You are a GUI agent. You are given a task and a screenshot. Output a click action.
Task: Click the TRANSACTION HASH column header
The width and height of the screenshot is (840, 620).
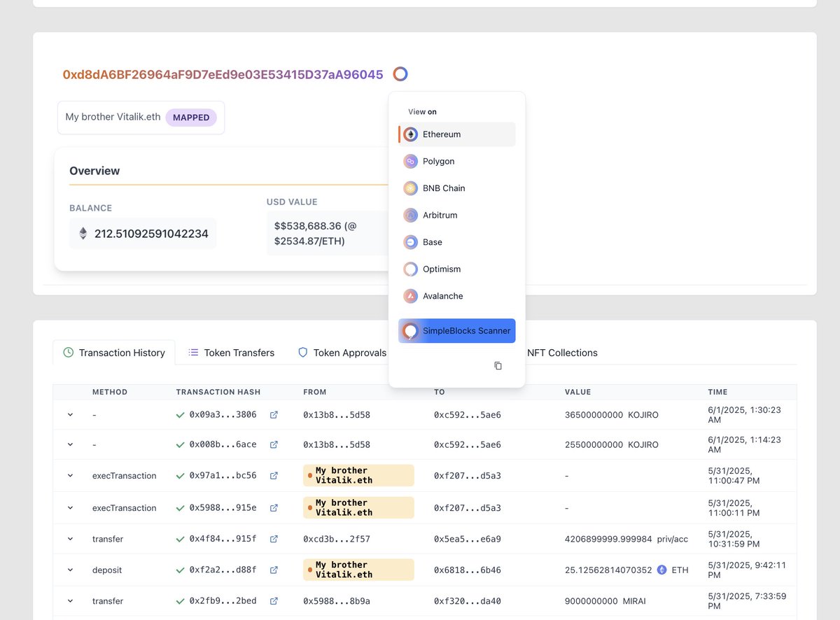[218, 392]
